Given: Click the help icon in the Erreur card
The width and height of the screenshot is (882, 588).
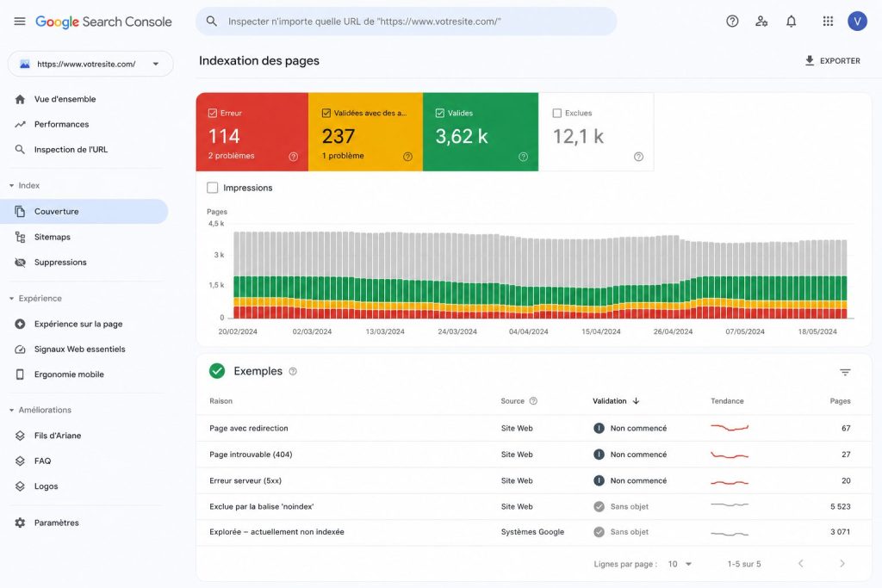Looking at the screenshot, I should point(293,157).
